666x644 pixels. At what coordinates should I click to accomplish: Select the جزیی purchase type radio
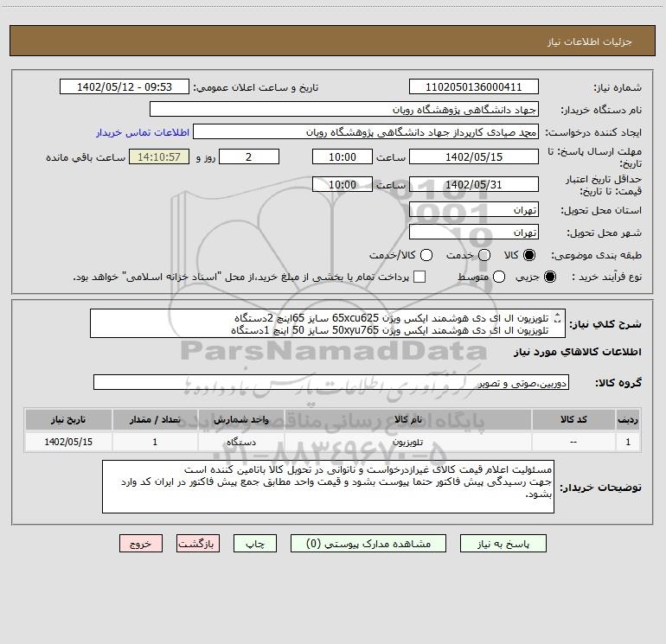click(549, 277)
